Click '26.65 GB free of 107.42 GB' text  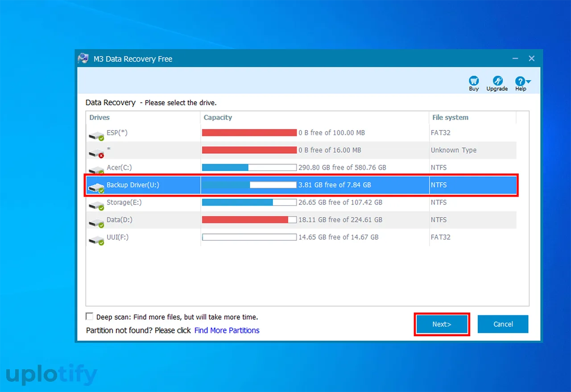[340, 202]
